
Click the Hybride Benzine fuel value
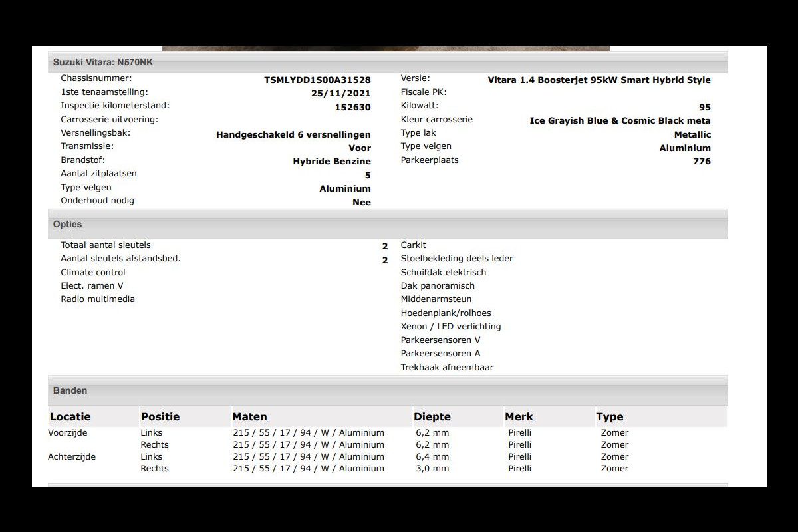[x=332, y=162]
